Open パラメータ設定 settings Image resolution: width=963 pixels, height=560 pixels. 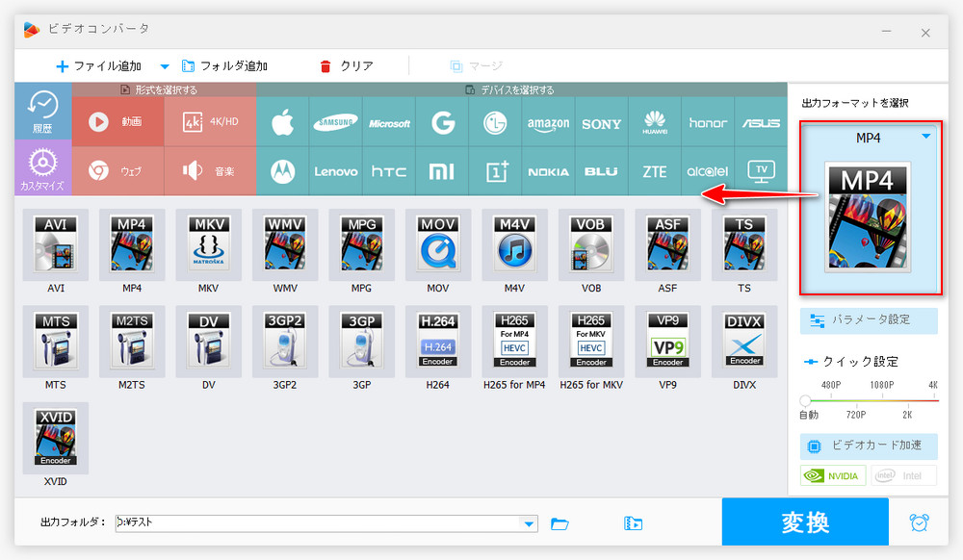869,320
